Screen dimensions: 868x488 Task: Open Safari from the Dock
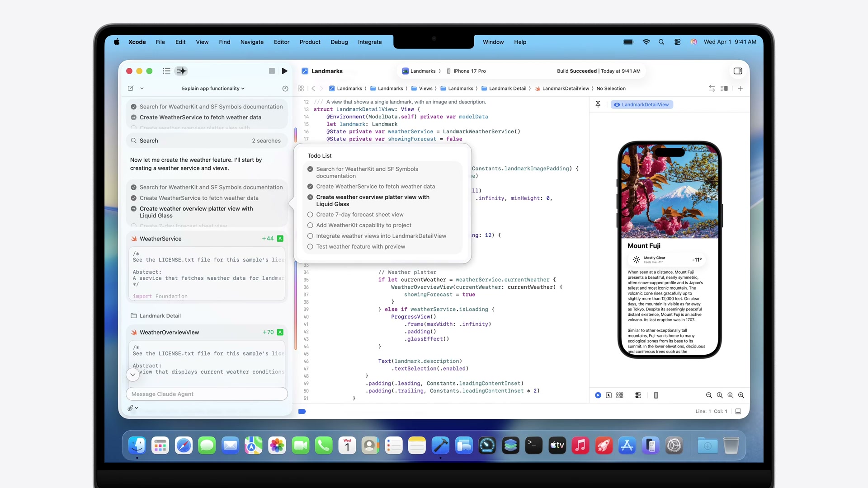(184, 446)
